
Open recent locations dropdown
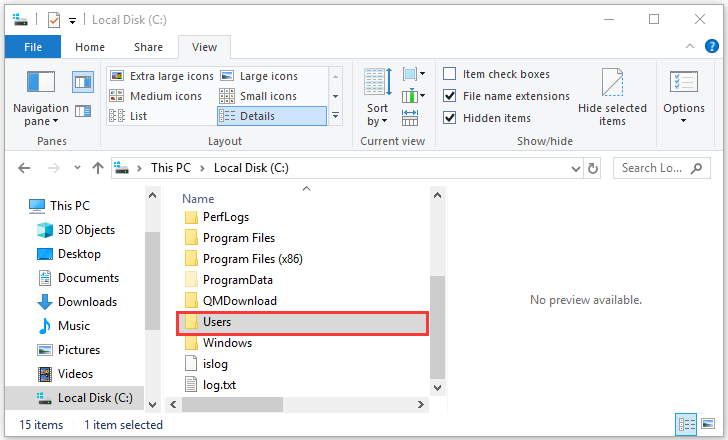(77, 168)
